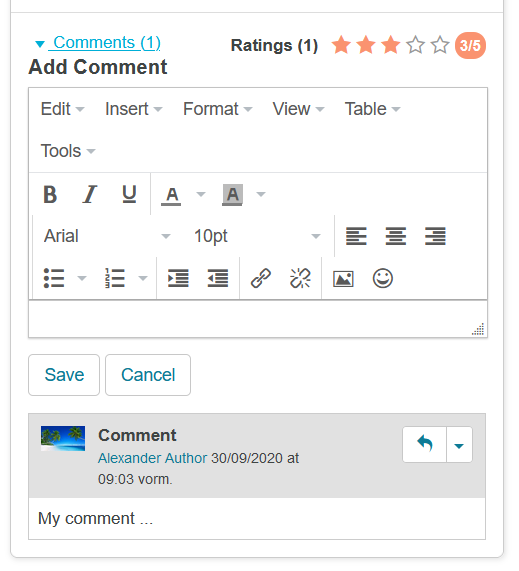Insert a numbered list
This screenshot has height=571, width=519.
click(115, 279)
